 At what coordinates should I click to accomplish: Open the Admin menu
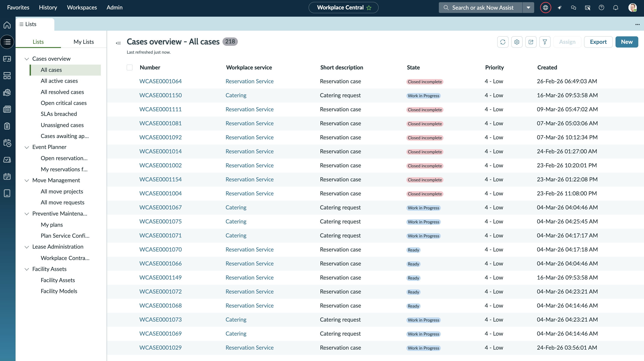(114, 7)
